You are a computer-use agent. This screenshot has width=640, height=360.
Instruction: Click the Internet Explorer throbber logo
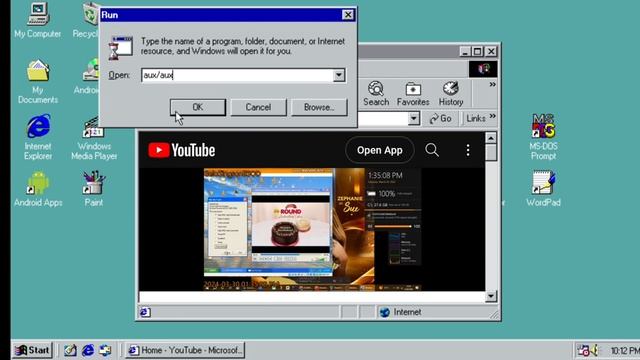(x=483, y=69)
